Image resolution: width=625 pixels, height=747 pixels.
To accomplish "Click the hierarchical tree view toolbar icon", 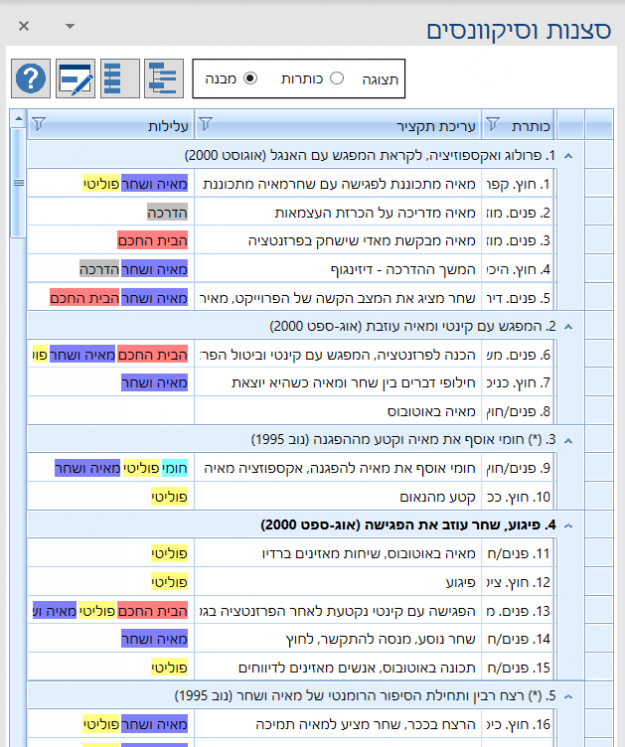I will coord(163,77).
